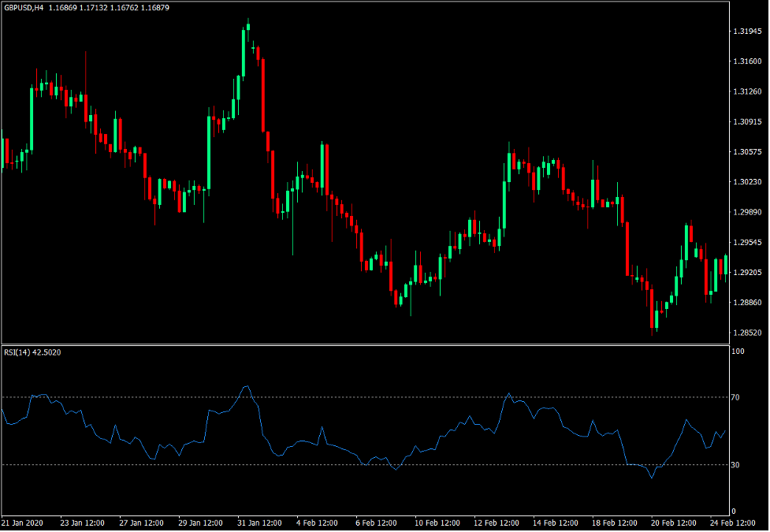Select the 1.29890 price scale value
This screenshot has width=770, height=532.
(x=745, y=213)
